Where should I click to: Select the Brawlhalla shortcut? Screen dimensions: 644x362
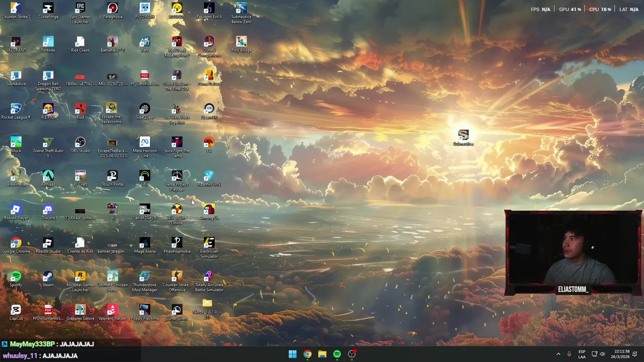click(16, 178)
